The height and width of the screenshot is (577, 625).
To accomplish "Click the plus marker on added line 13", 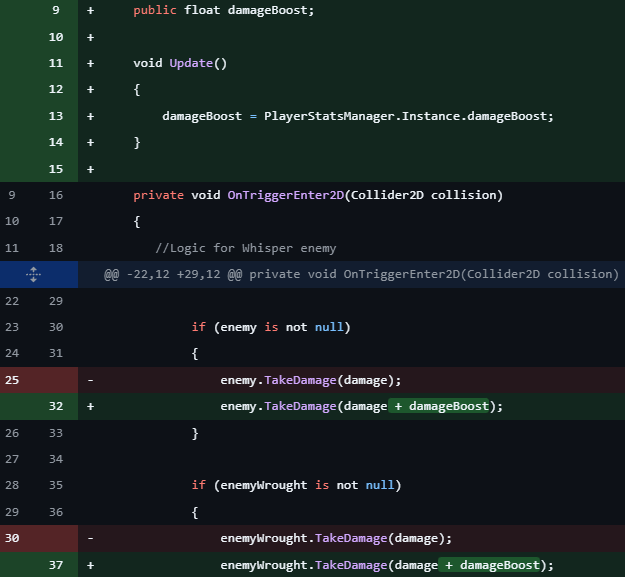I will 90,116.
